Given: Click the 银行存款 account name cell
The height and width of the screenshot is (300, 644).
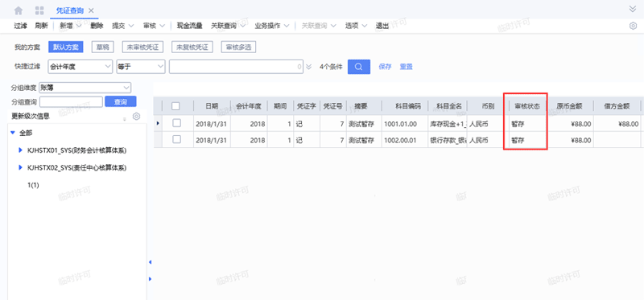Looking at the screenshot, I should point(448,140).
